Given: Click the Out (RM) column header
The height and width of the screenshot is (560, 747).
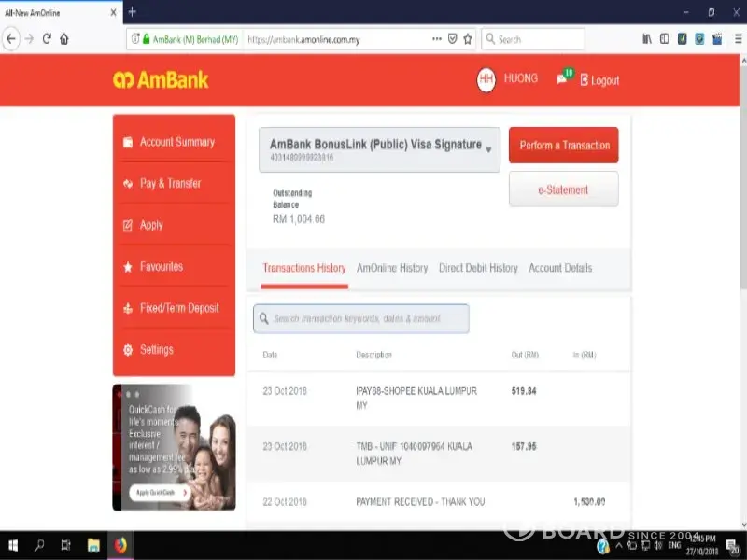Looking at the screenshot, I should (x=525, y=355).
